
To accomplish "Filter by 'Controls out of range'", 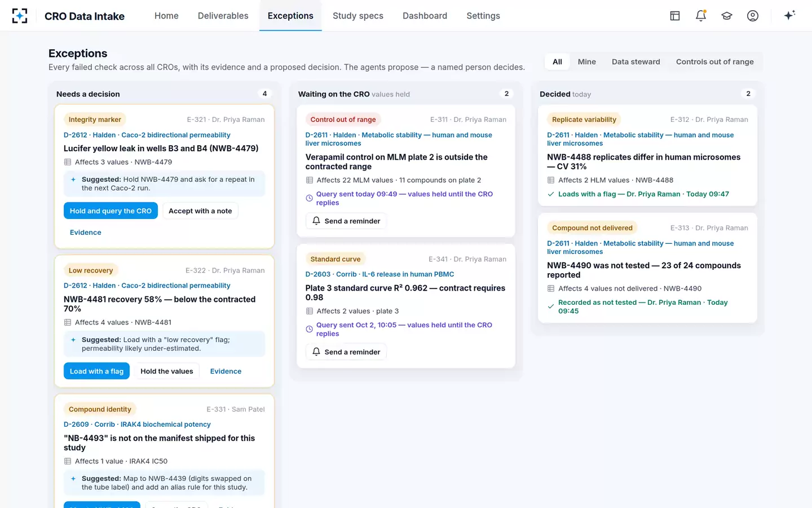I will 714,62.
